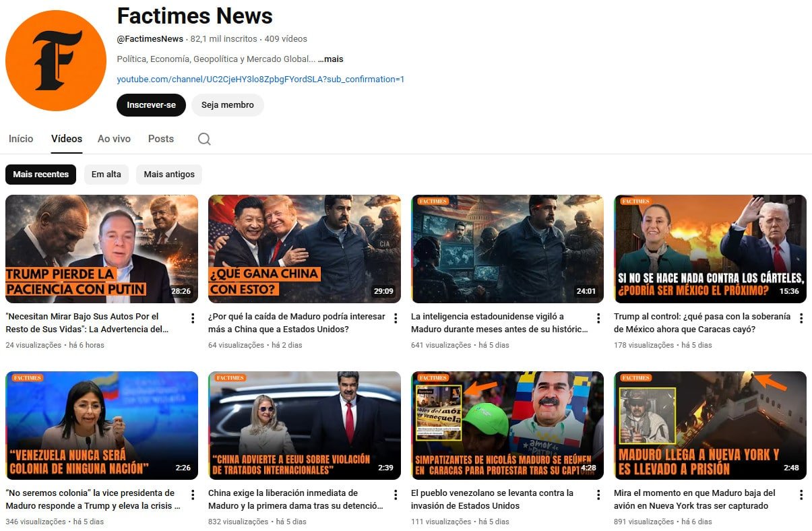Open the menu on the inteligencia estadounidense video

(598, 317)
